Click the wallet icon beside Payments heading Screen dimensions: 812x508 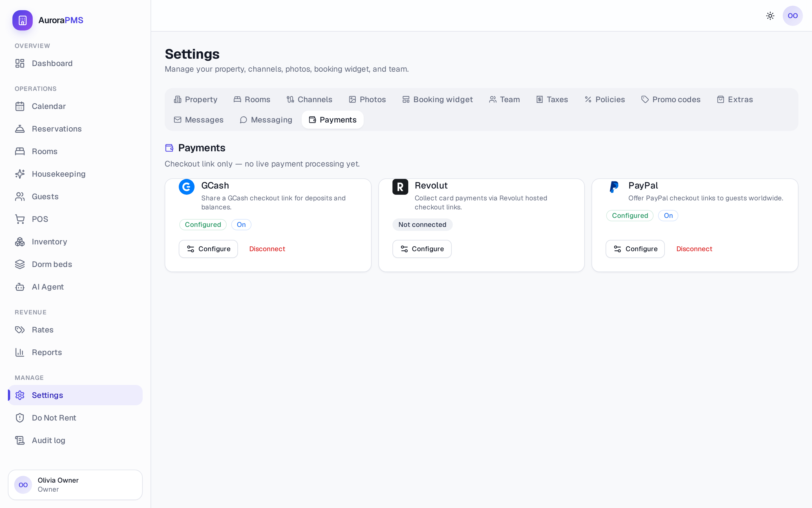[x=169, y=148]
